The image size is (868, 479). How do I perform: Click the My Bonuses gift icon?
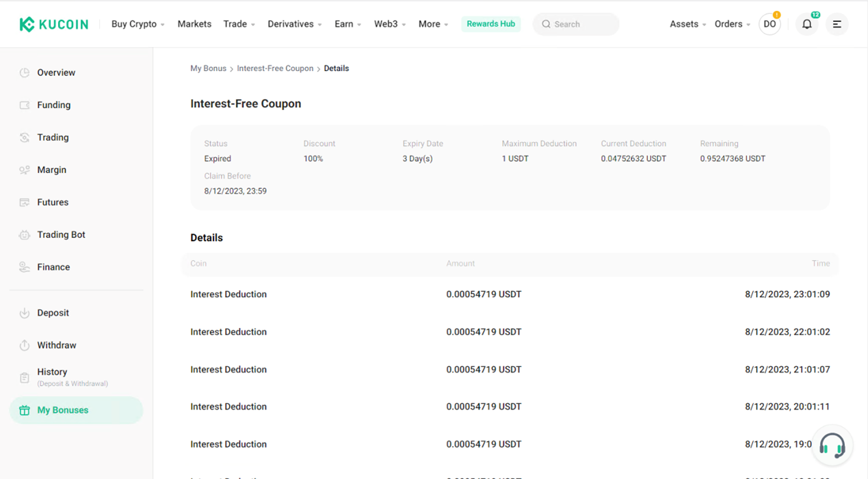25,411
